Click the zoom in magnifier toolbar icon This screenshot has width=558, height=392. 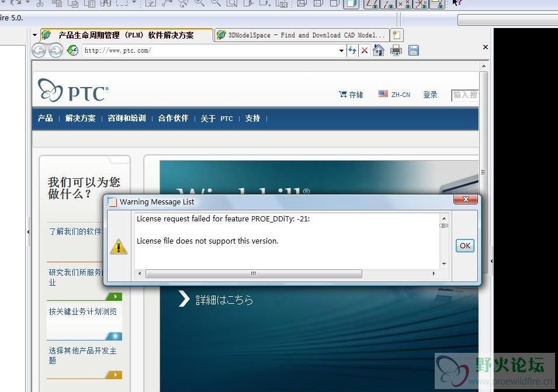click(x=199, y=3)
